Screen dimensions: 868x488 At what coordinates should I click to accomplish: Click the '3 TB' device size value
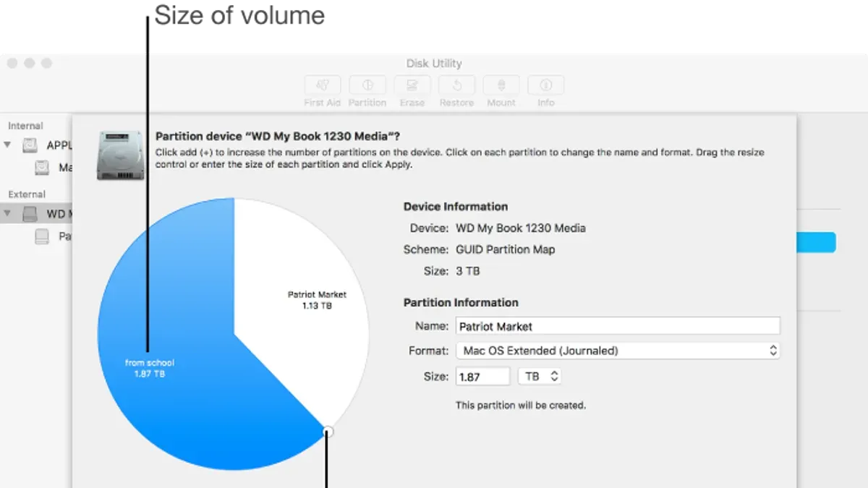[468, 271]
